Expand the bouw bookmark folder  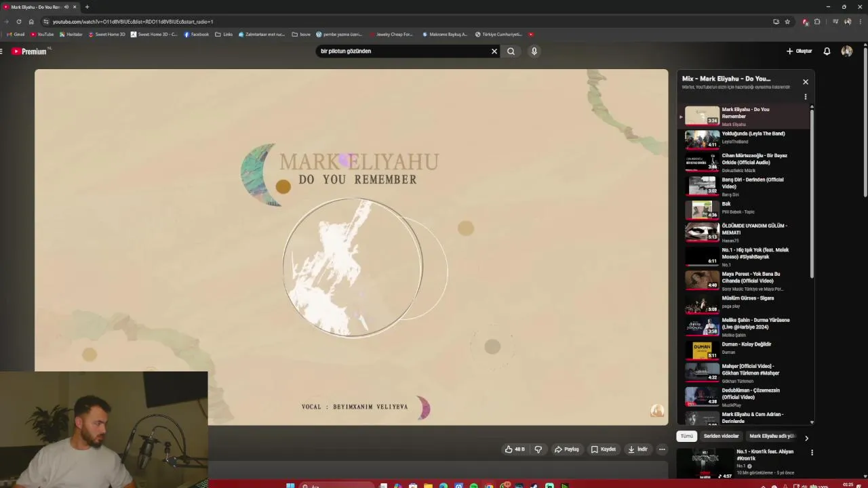[x=301, y=34]
